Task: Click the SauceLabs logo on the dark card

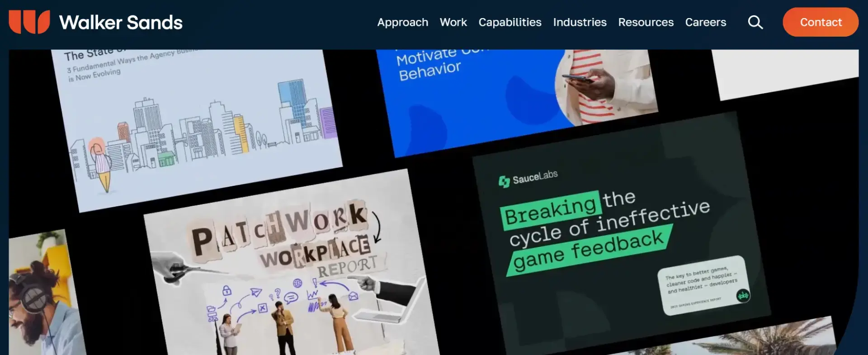Action: pyautogui.click(x=528, y=178)
